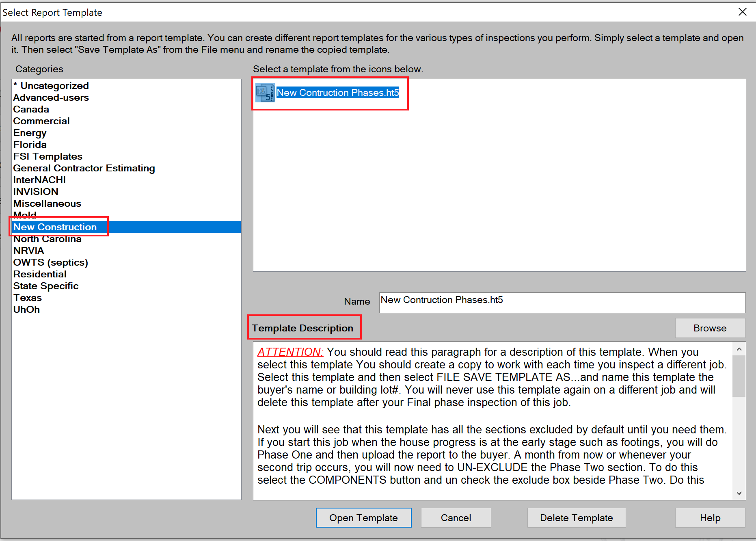Select the Residential category
This screenshot has width=756, height=541.
(x=40, y=274)
